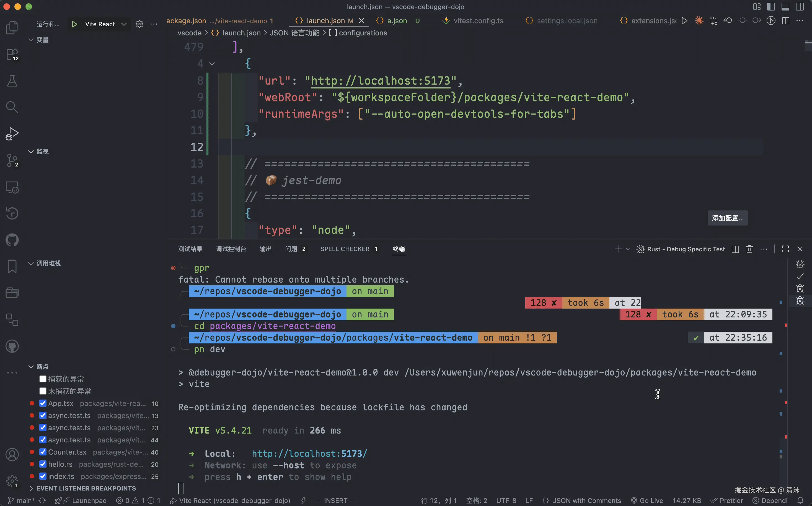812x506 pixels.
Task: Open Search in the activity bar
Action: [12, 107]
